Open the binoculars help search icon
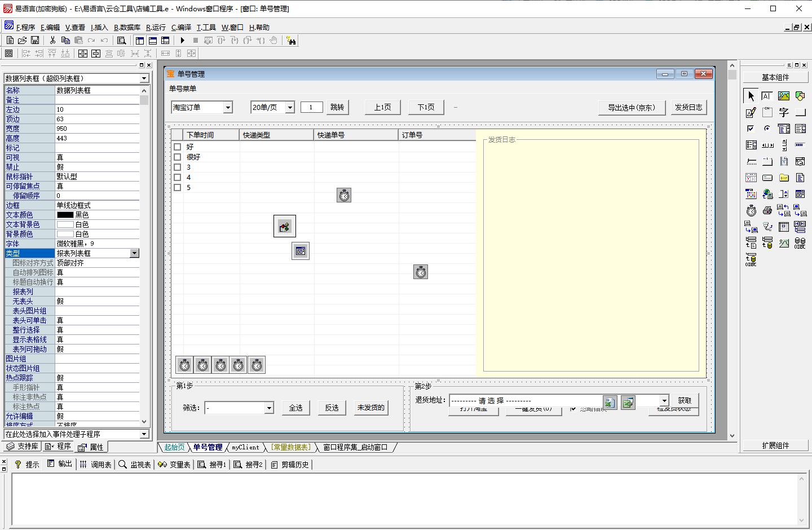 291,41
